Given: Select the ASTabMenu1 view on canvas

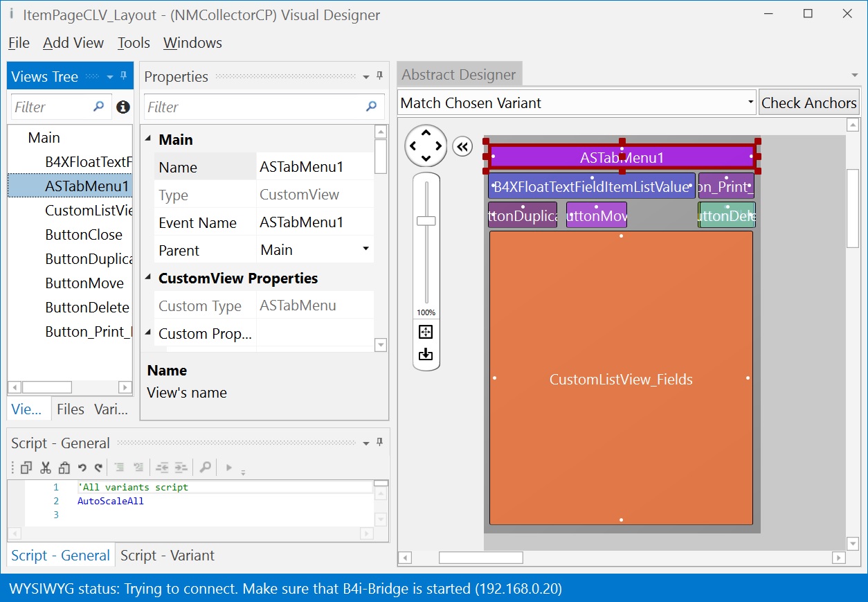Looking at the screenshot, I should pyautogui.click(x=622, y=157).
